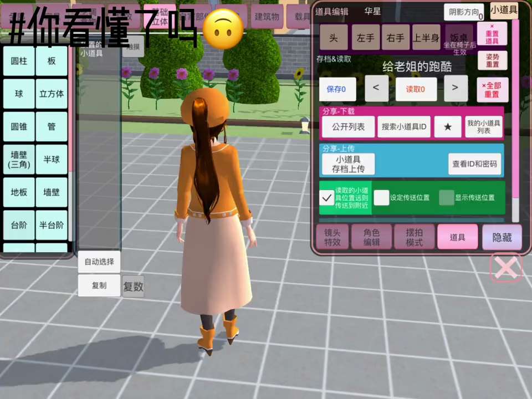Viewport: 532px width, 399px height.
Task: Click the 保存0 save button
Action: (337, 89)
